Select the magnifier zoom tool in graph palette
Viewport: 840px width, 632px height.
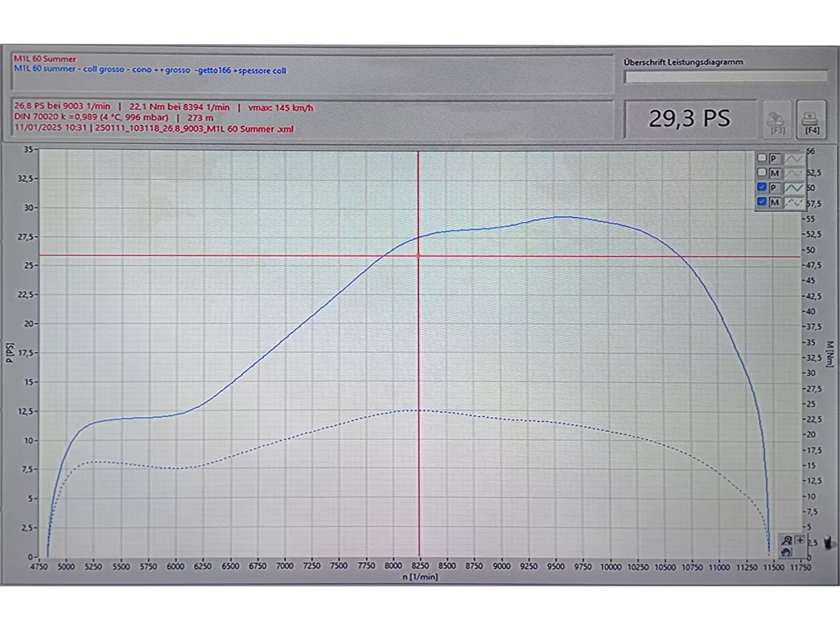point(787,540)
